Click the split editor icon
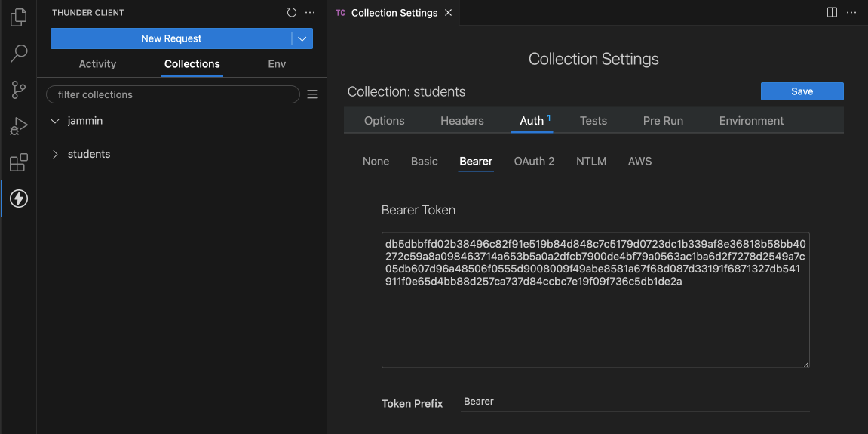The height and width of the screenshot is (434, 868). pyautogui.click(x=832, y=12)
